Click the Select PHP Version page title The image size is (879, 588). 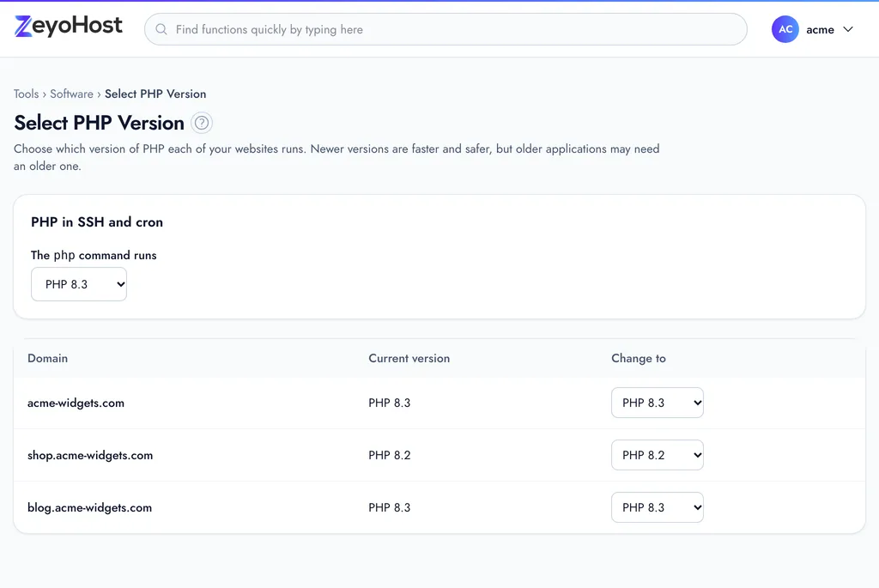coord(100,123)
